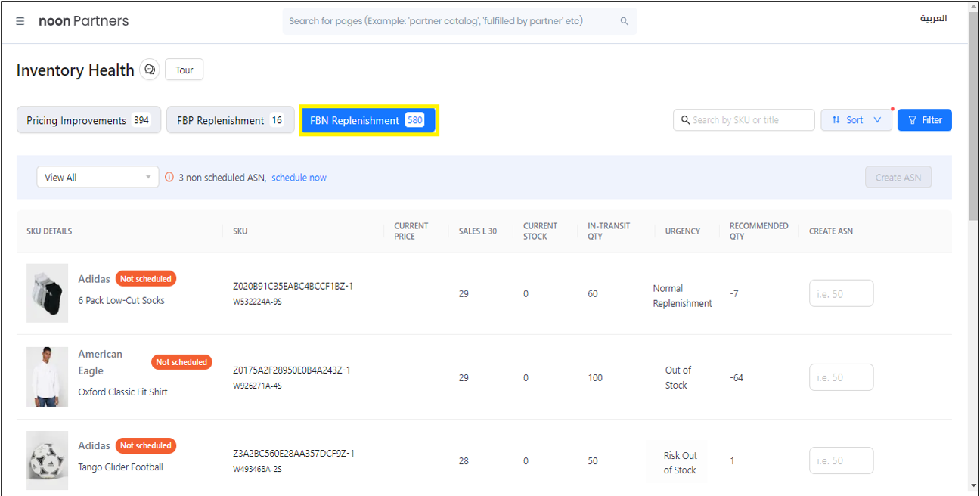Open the View All dropdown
Viewport: 980px width, 496px height.
pos(98,178)
